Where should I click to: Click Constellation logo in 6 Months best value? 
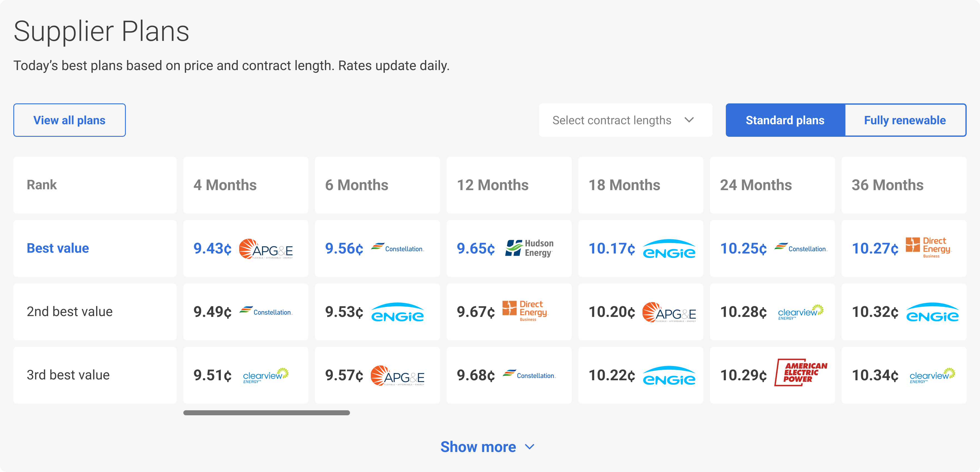point(397,248)
